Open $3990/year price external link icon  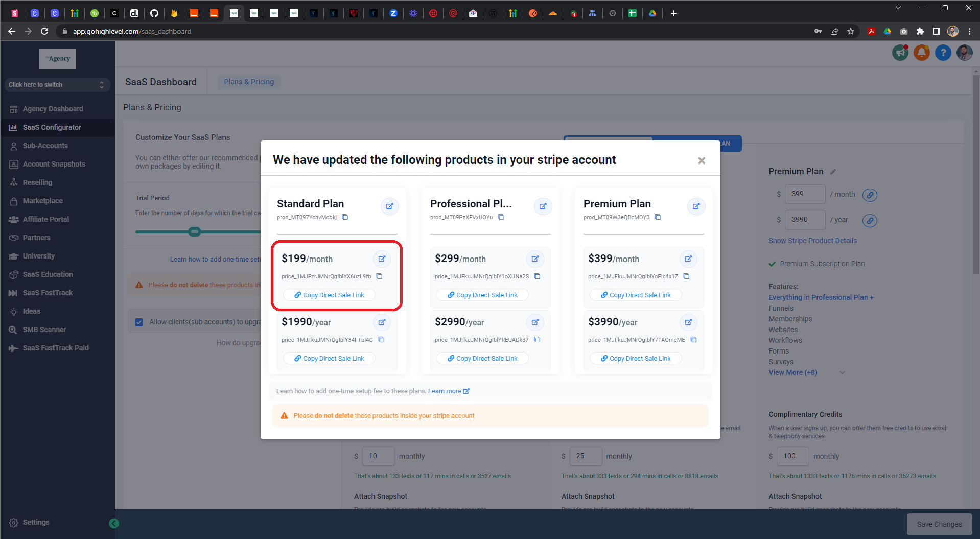[x=688, y=322]
